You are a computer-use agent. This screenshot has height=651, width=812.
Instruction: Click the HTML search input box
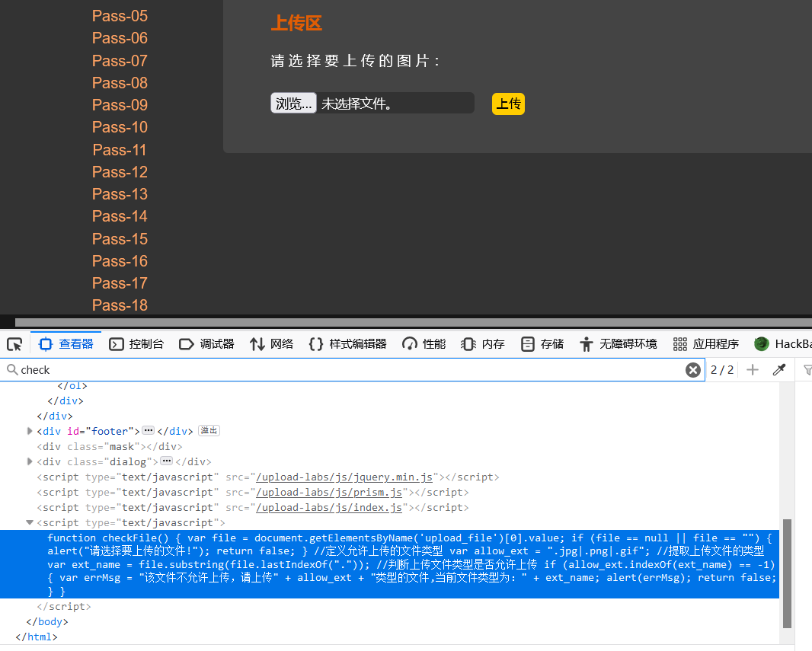pyautogui.click(x=352, y=370)
